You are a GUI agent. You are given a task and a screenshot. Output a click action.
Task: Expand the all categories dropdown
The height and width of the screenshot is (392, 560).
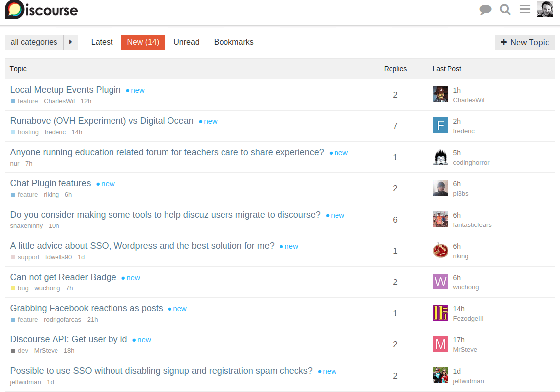[x=34, y=42]
